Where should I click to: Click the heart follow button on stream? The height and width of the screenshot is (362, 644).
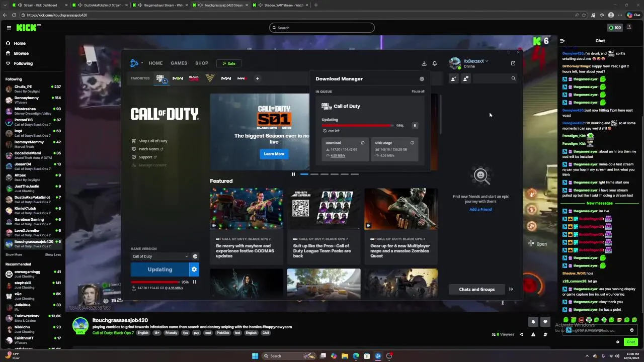(545, 322)
